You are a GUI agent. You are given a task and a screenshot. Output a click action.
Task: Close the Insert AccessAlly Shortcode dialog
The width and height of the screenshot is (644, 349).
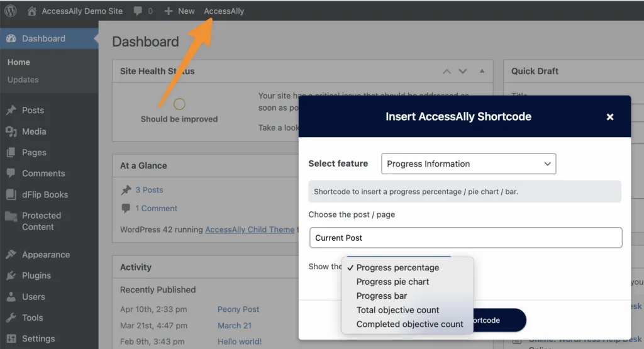610,117
